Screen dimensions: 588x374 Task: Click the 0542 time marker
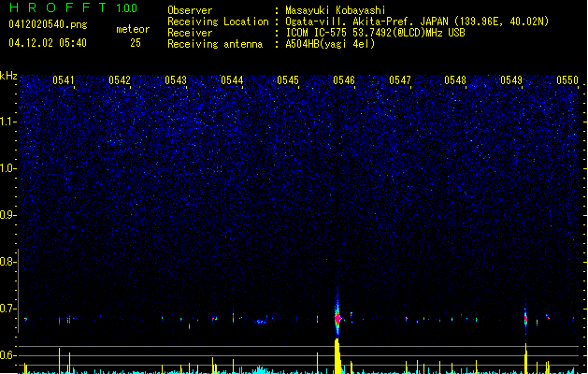click(120, 79)
